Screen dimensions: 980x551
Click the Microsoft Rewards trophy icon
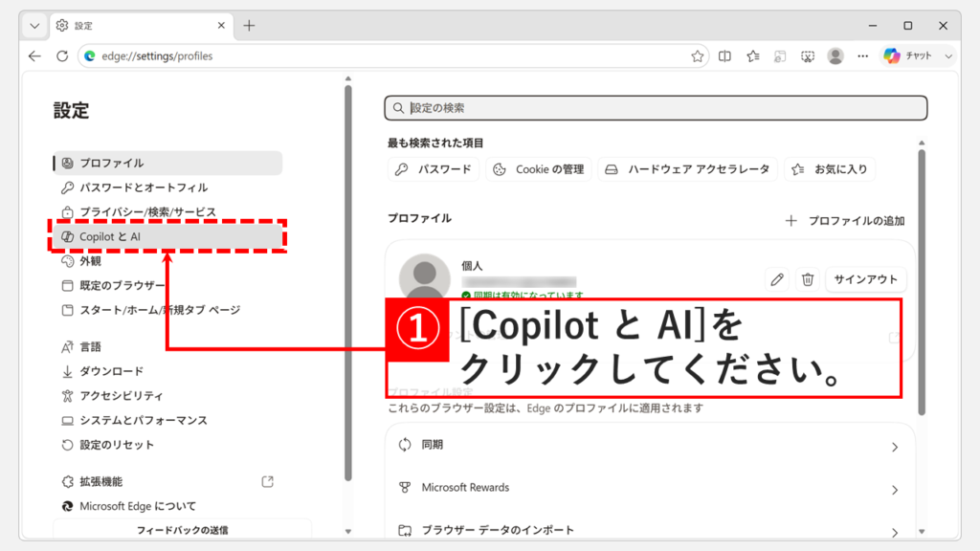405,487
